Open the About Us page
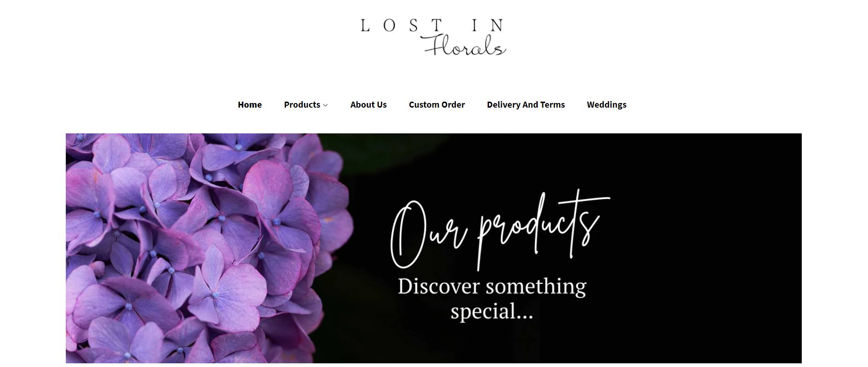868x367 pixels. pos(368,104)
